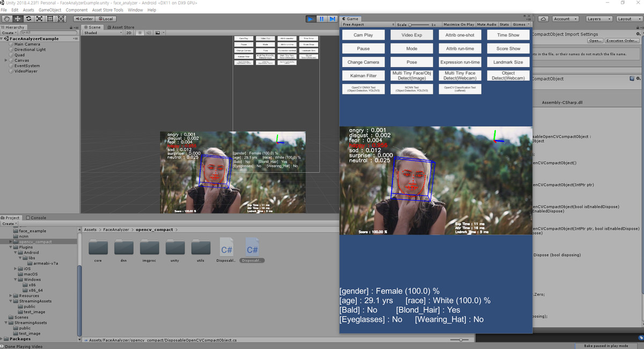This screenshot has height=349, width=644.
Task: Select the unity folder icon
Action: click(175, 247)
